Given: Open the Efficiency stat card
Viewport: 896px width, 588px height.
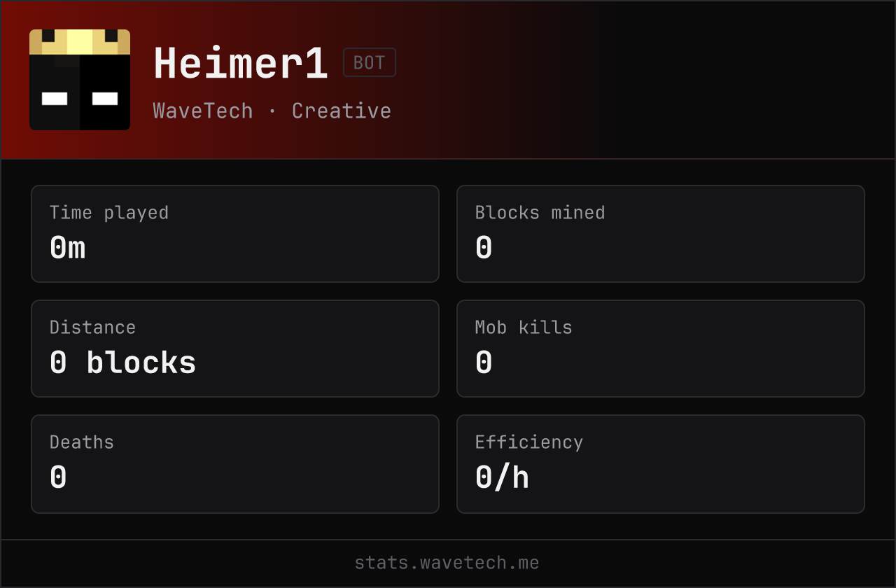Looking at the screenshot, I should 661,464.
